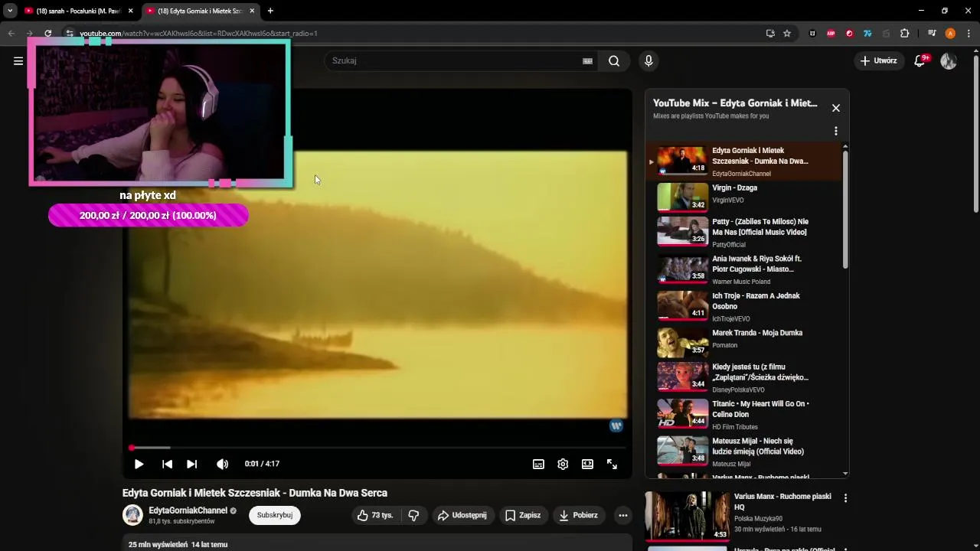Open the EdytaGorniakChannel channel name link
Viewport: 980px width, 551px height.
pyautogui.click(x=188, y=510)
